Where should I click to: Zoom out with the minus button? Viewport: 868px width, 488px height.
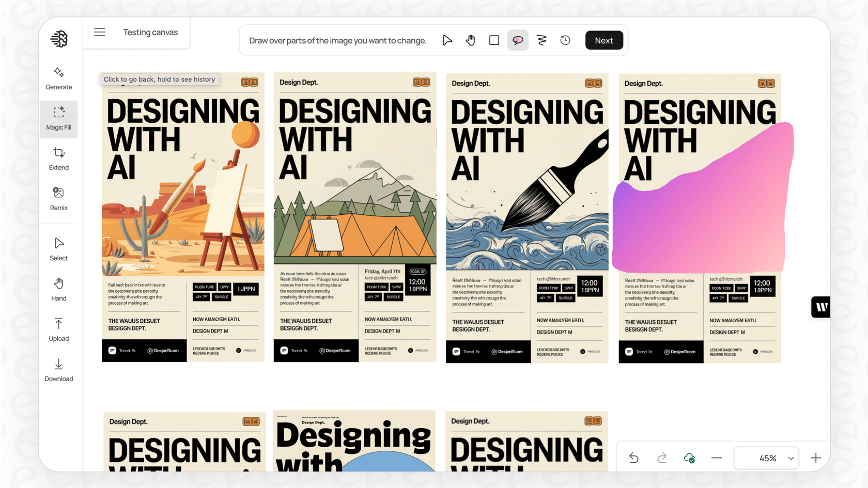[x=716, y=458]
